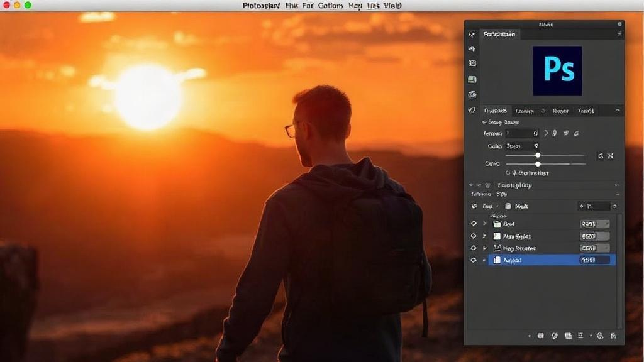The width and height of the screenshot is (644, 362).
Task: Click the stack icon before the Mafk label
Action: [x=508, y=206]
